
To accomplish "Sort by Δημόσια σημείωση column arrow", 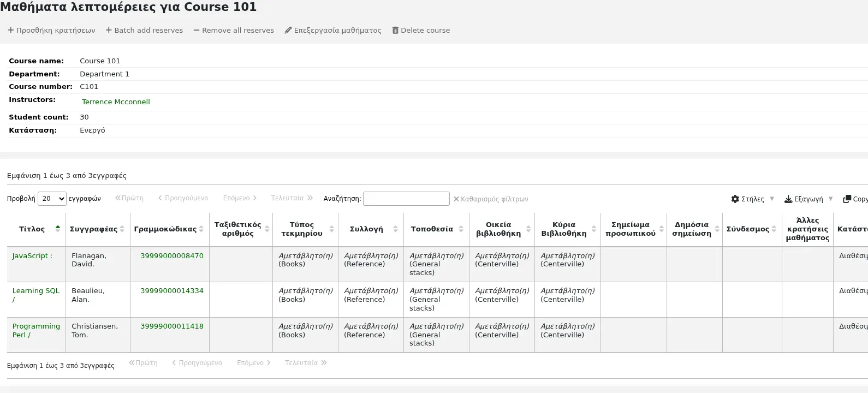I will tap(717, 229).
